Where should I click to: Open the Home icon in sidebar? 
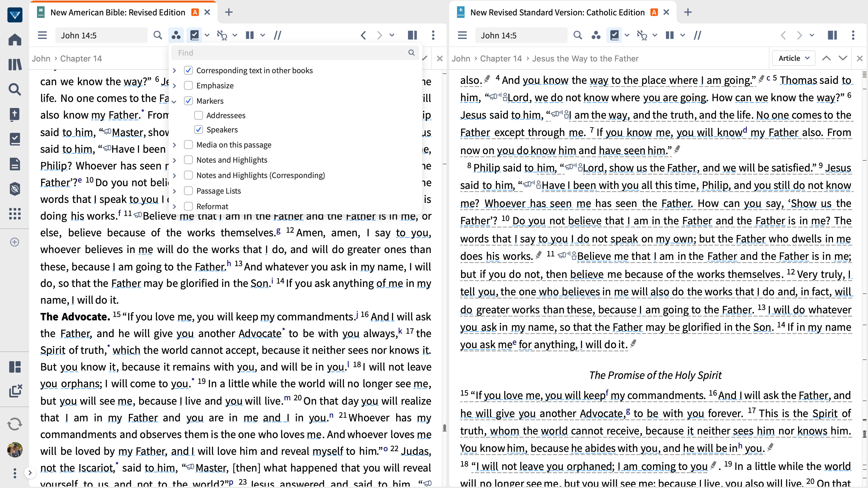pyautogui.click(x=15, y=39)
